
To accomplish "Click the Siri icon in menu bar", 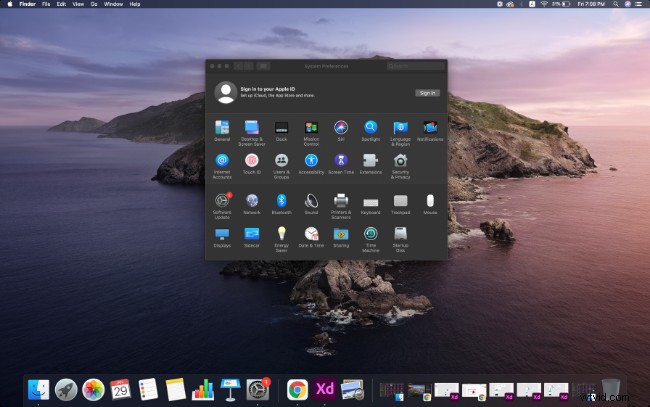I will [628, 4].
